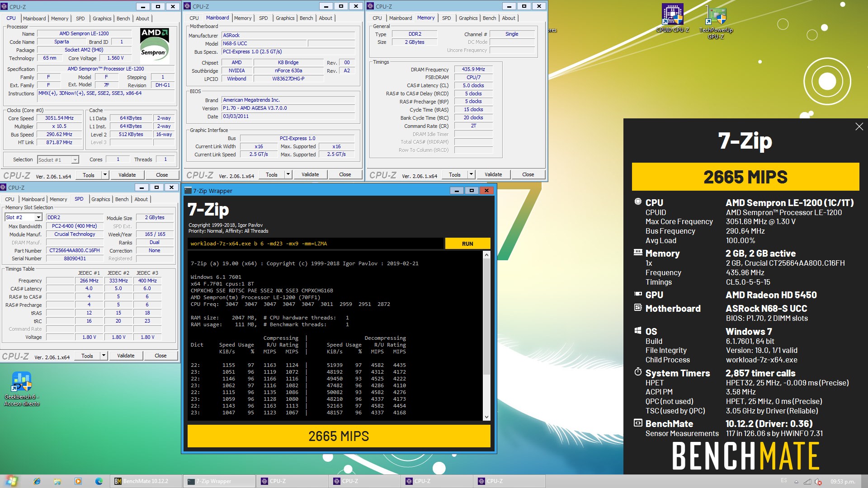Show hidden tray icons arrow
The width and height of the screenshot is (868, 488).
coord(796,482)
